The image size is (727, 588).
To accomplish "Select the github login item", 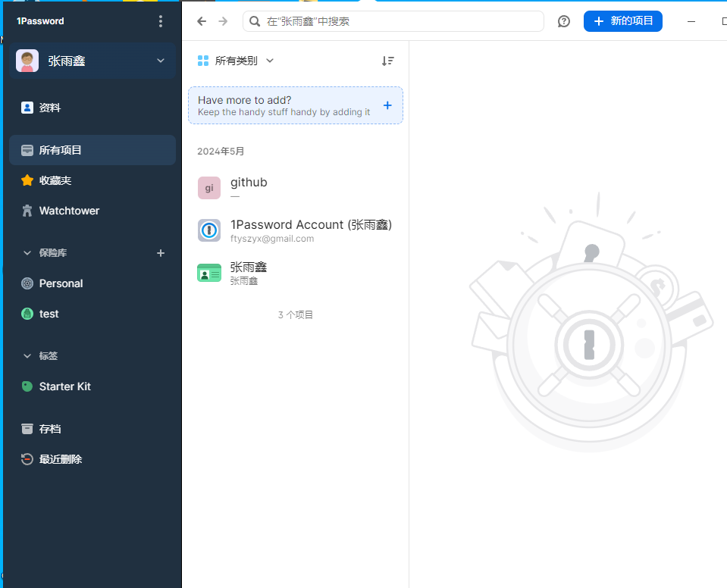I will (296, 188).
